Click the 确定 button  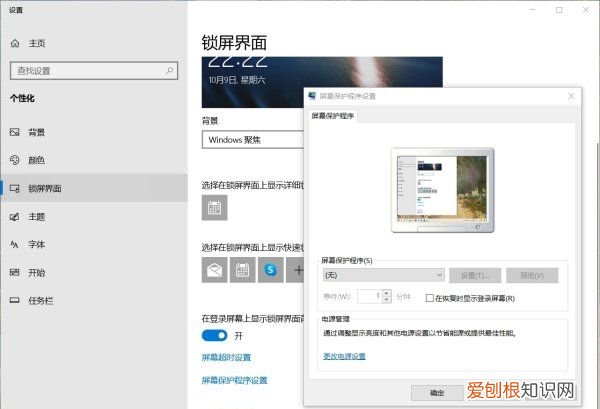(437, 393)
